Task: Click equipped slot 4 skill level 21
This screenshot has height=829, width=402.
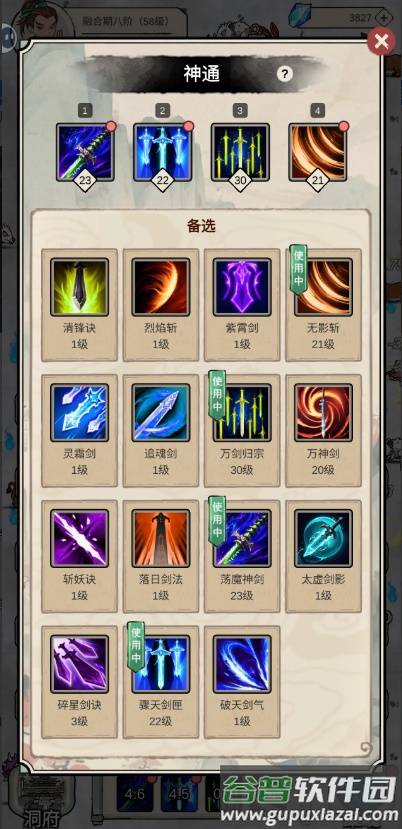Action: tap(317, 153)
